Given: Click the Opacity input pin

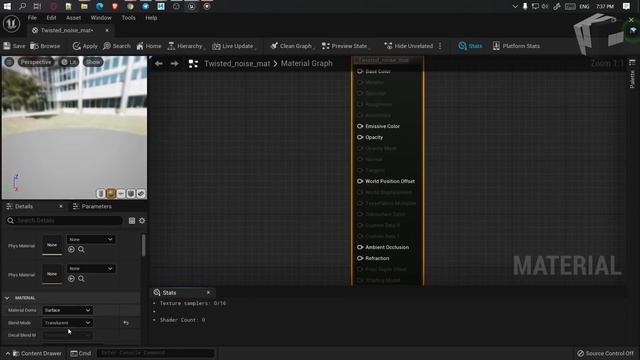Looking at the screenshot, I should click(x=360, y=137).
